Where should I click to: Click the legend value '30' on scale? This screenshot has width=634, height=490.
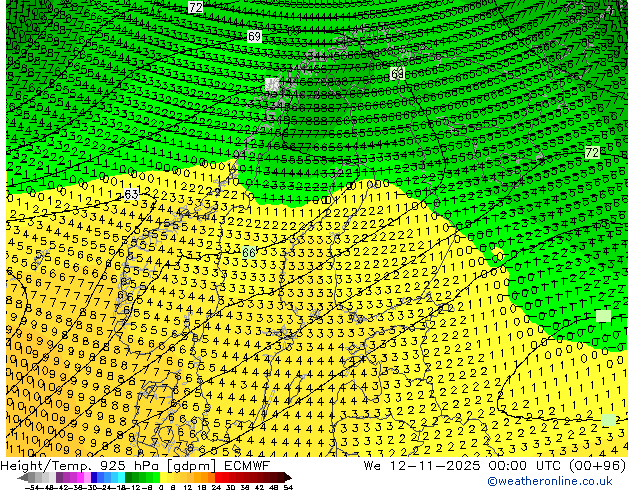click(x=230, y=487)
